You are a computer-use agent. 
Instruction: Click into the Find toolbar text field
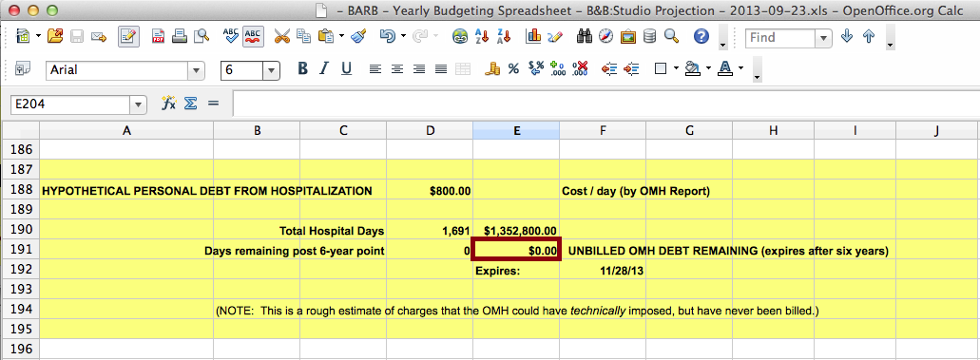[x=780, y=37]
